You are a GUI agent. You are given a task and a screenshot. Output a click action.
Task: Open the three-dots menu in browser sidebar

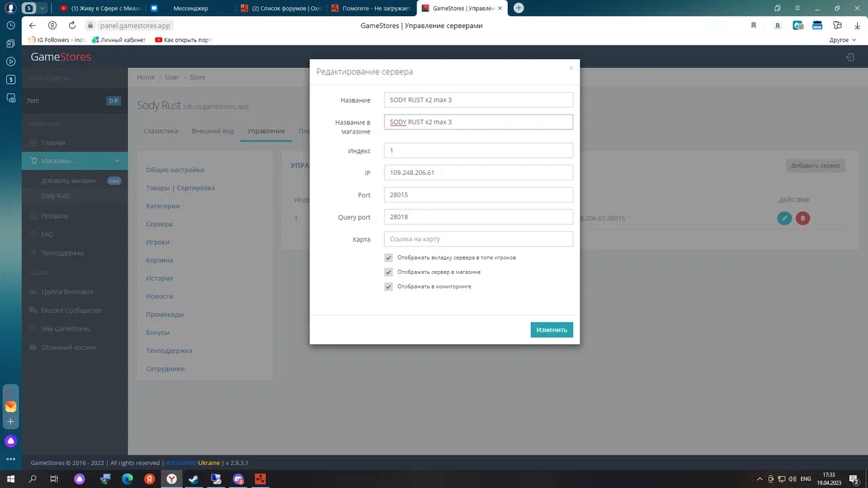(11, 459)
